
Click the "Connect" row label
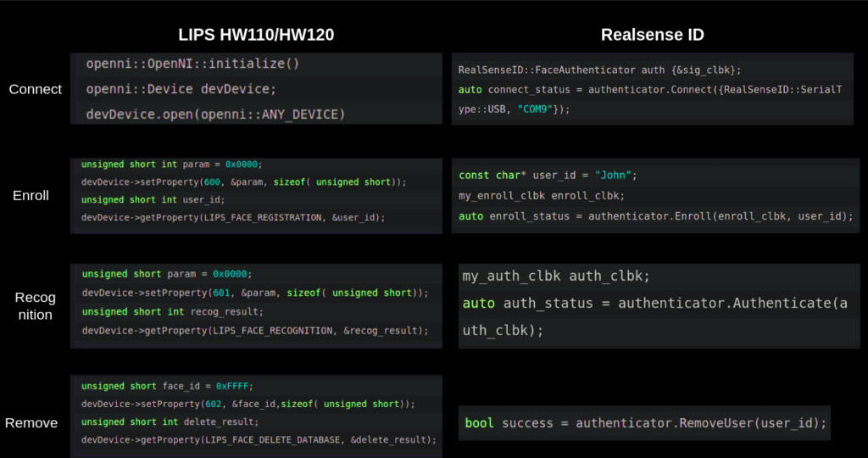click(x=36, y=89)
